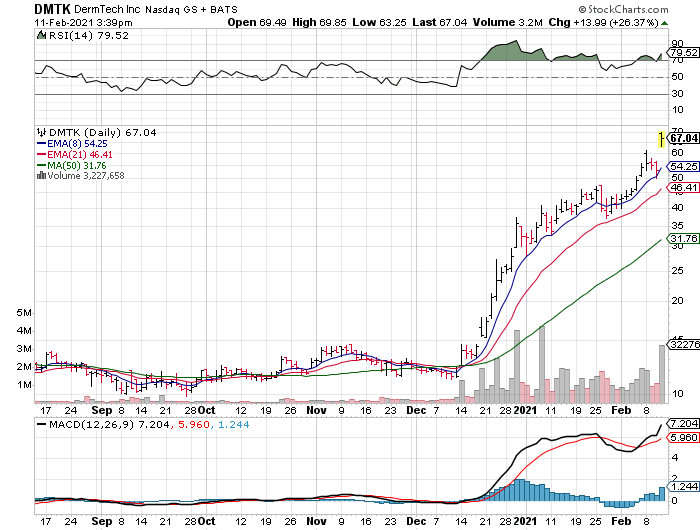700x530 pixels.
Task: Click the 11-Feb-2021 3:39pm timestamp
Action: point(83,23)
